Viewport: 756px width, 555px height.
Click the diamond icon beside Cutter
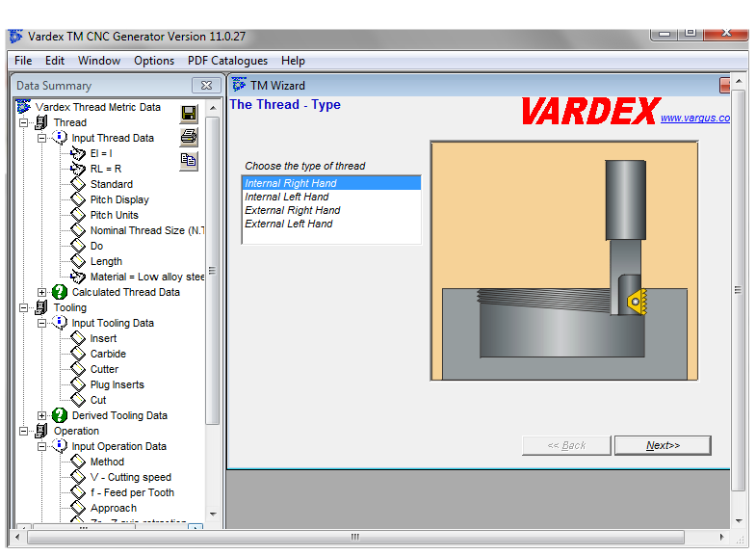point(78,369)
